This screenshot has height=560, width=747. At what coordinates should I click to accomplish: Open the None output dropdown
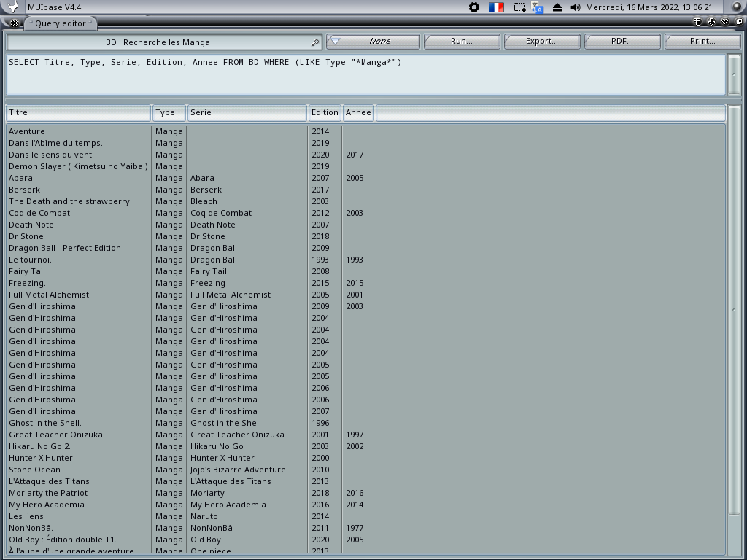pos(373,42)
